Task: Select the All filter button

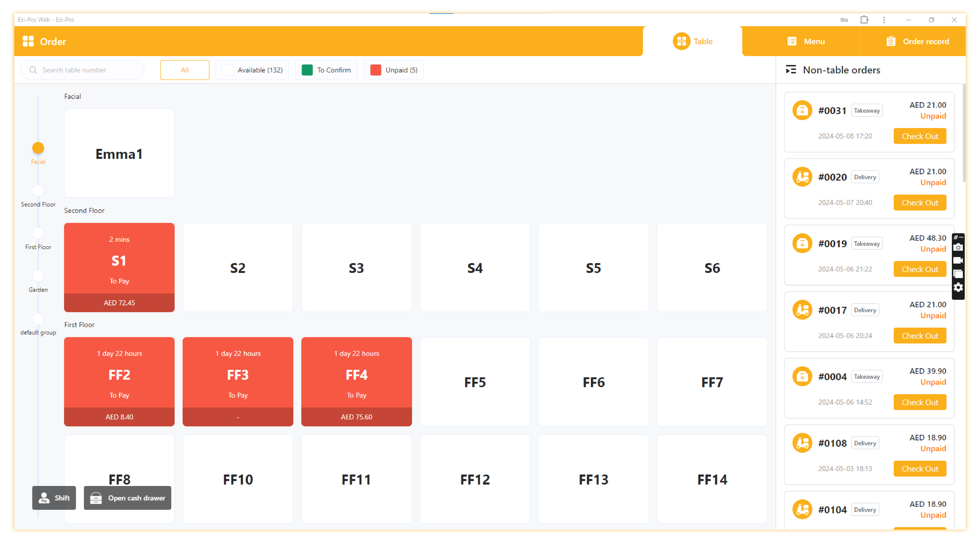Action: [x=184, y=70]
